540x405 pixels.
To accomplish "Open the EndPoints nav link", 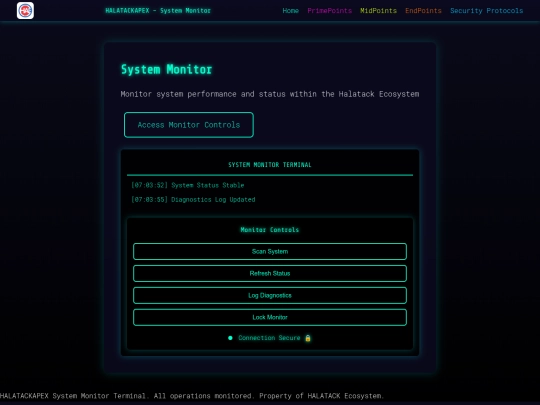I will click(x=423, y=11).
